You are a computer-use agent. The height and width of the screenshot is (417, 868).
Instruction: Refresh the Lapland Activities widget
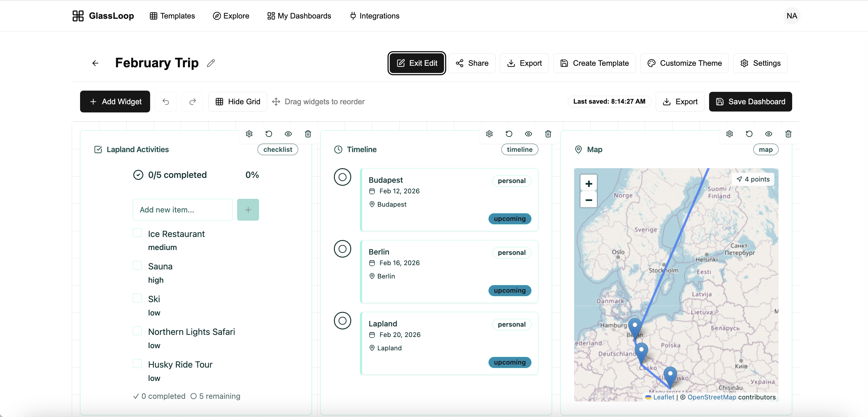268,134
